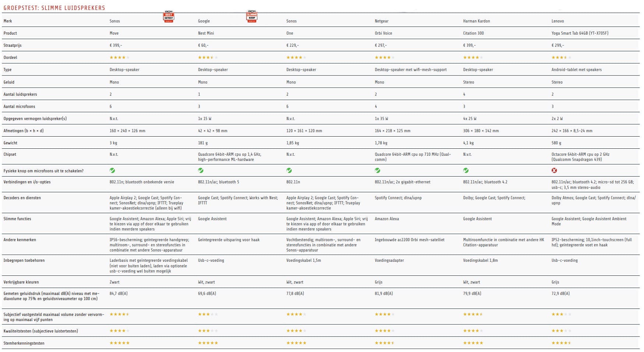Image resolution: width=644 pixels, height=352 pixels.
Task: Click Kwaliteitstesten star rating for Google Nest Mini
Action: click(x=208, y=331)
